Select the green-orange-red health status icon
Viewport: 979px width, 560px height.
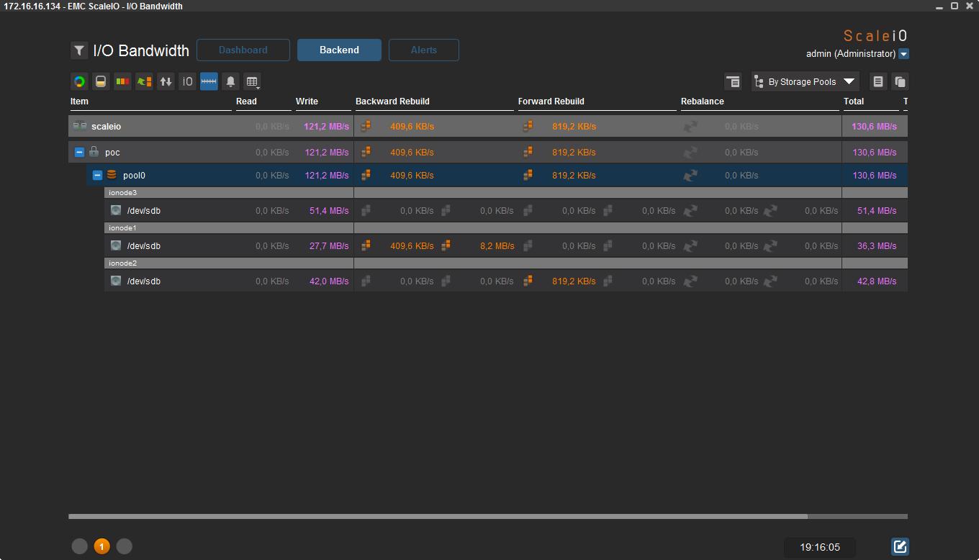pos(122,81)
